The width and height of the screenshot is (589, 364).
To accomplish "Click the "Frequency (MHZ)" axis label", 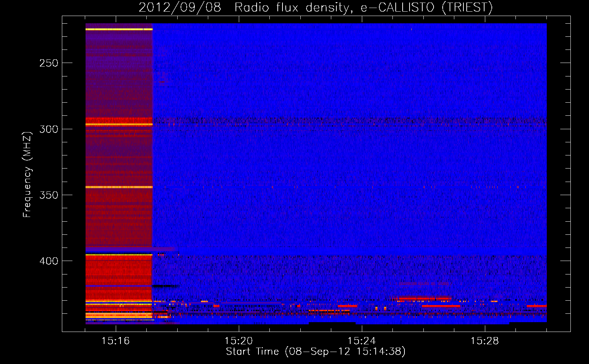I will point(27,174).
